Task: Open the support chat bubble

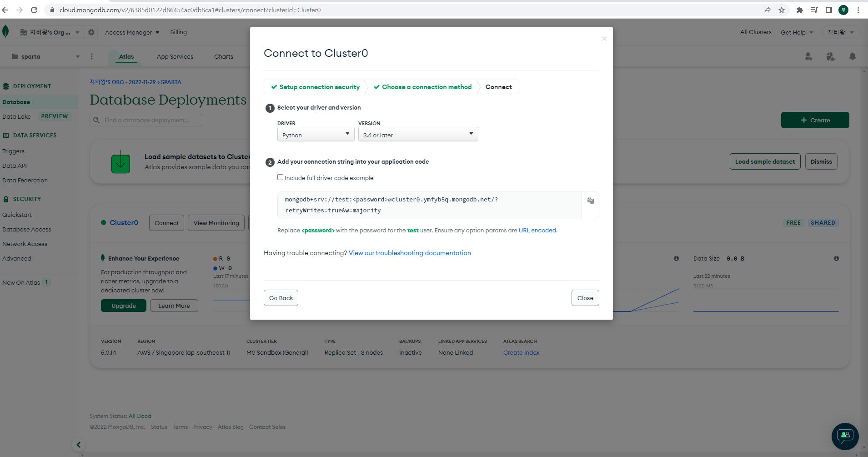Action: 845,436
